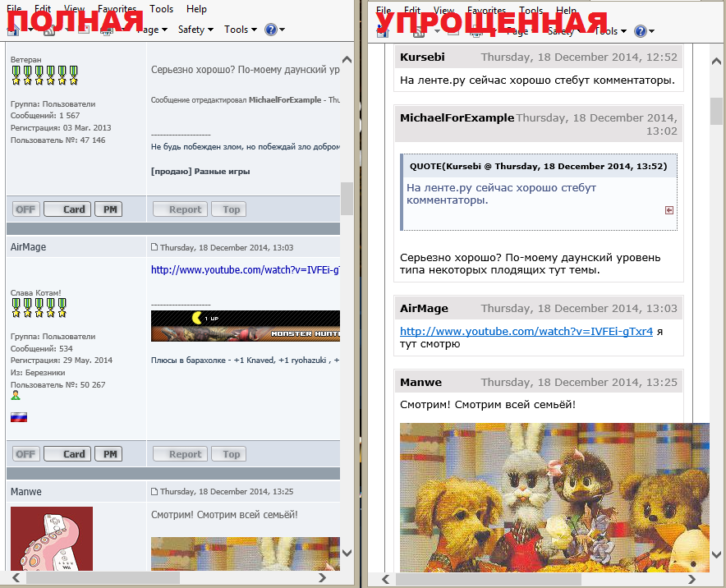The width and height of the screenshot is (726, 588).
Task: Click the 'Регистрация: 29 May. 2014' line
Action: 62,361
